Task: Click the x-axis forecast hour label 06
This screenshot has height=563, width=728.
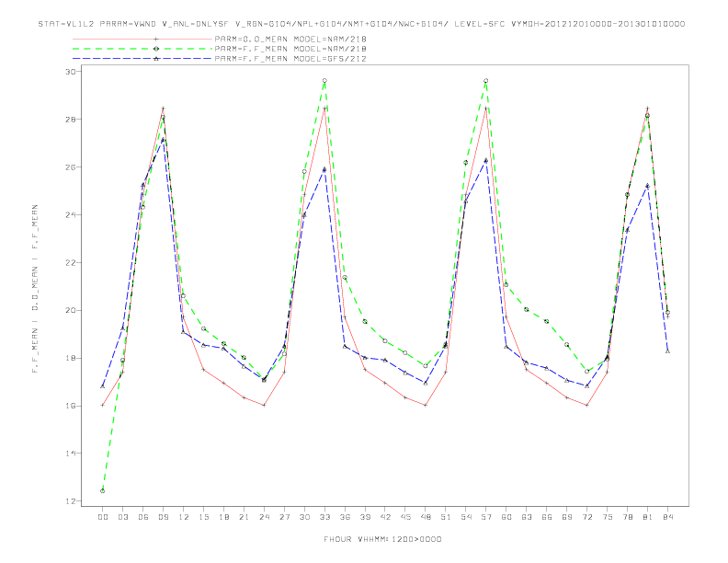Action: [x=143, y=517]
